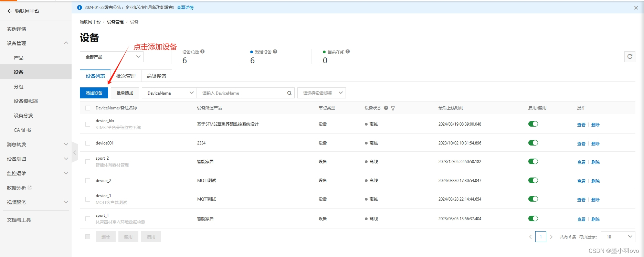644x257 pixels.
Task: Click the bottom 删除 batch button
Action: [106, 237]
